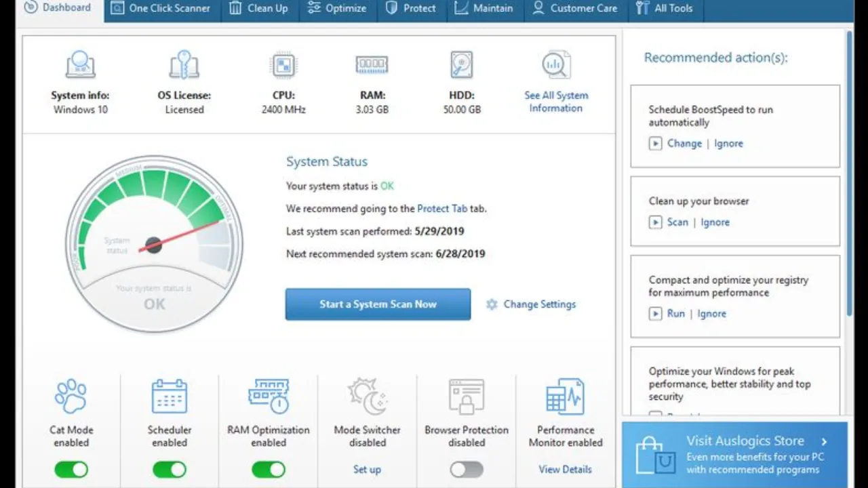Click the RAM Optimization icon
The width and height of the screenshot is (868, 488).
point(269,397)
